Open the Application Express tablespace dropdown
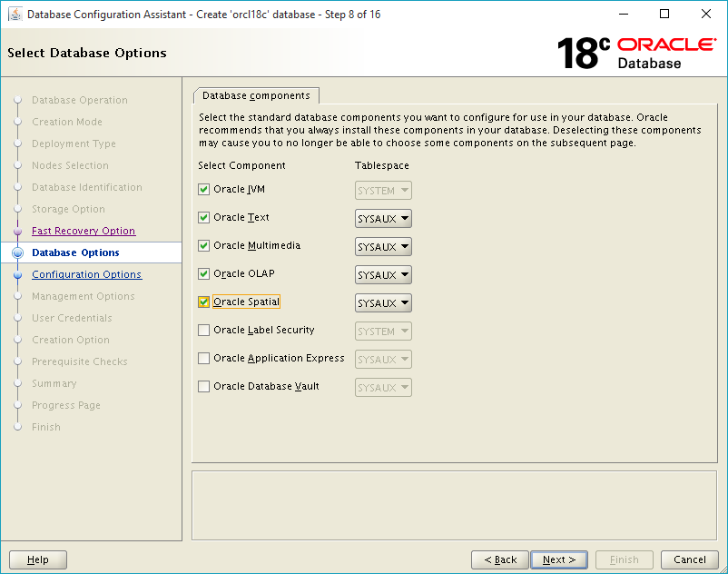 point(383,360)
